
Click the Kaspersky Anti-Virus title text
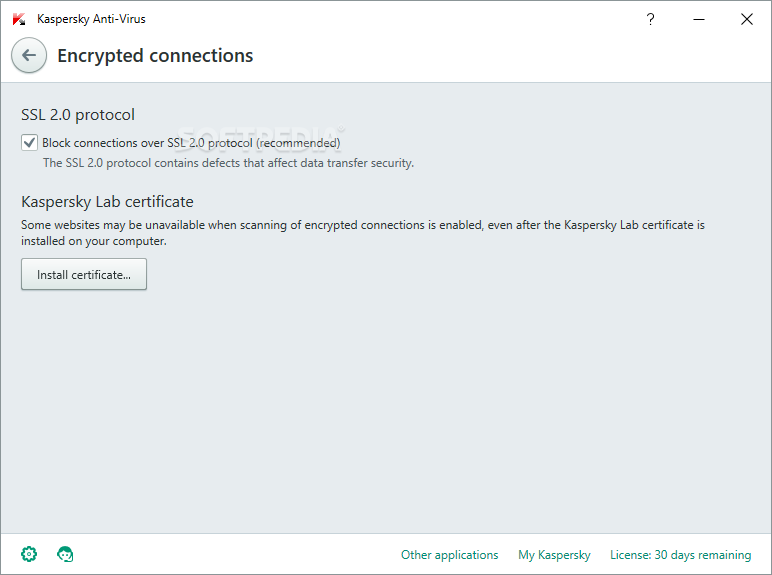pyautogui.click(x=91, y=19)
